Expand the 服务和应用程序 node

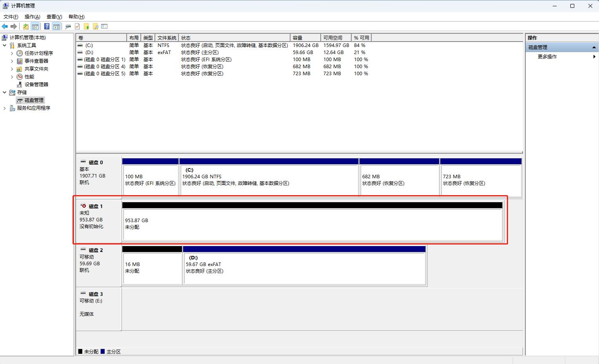[x=5, y=108]
